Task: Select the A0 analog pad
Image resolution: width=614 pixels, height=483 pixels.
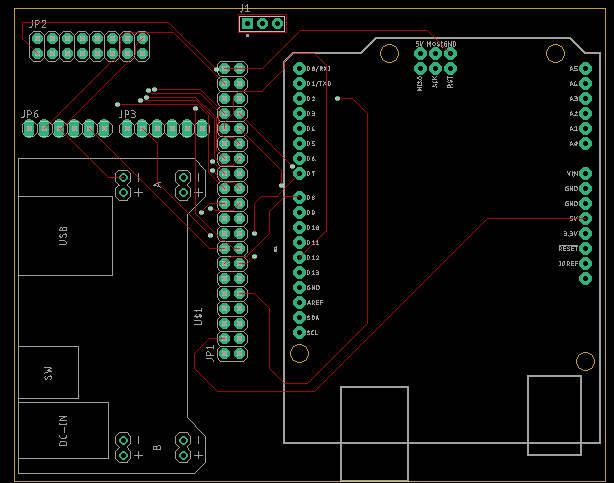Action: (x=585, y=143)
